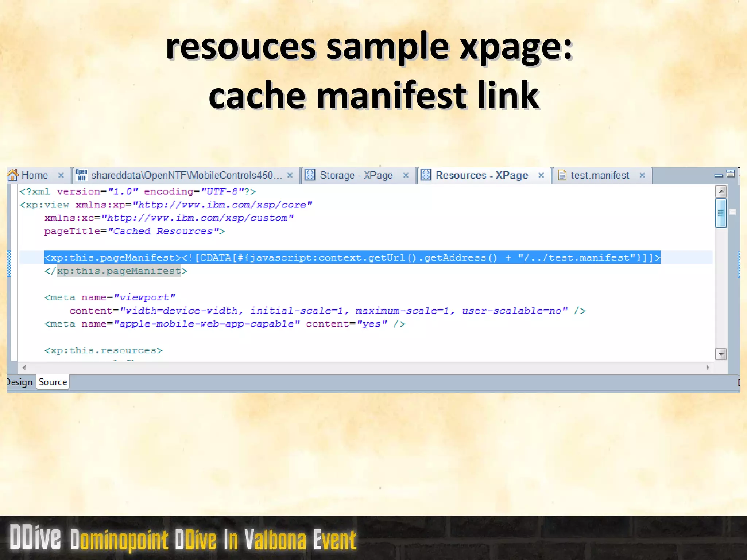The height and width of the screenshot is (560, 747).
Task: Click the Storage XPage icon
Action: (x=310, y=175)
